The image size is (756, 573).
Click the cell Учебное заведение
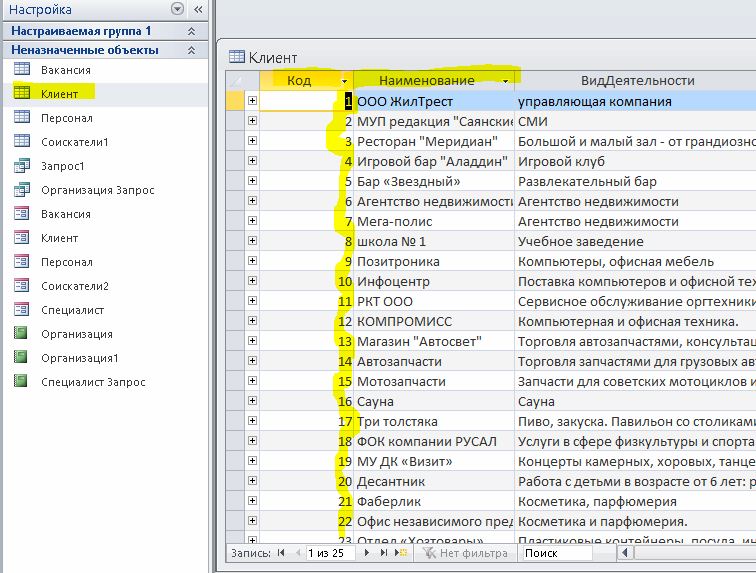coord(635,241)
